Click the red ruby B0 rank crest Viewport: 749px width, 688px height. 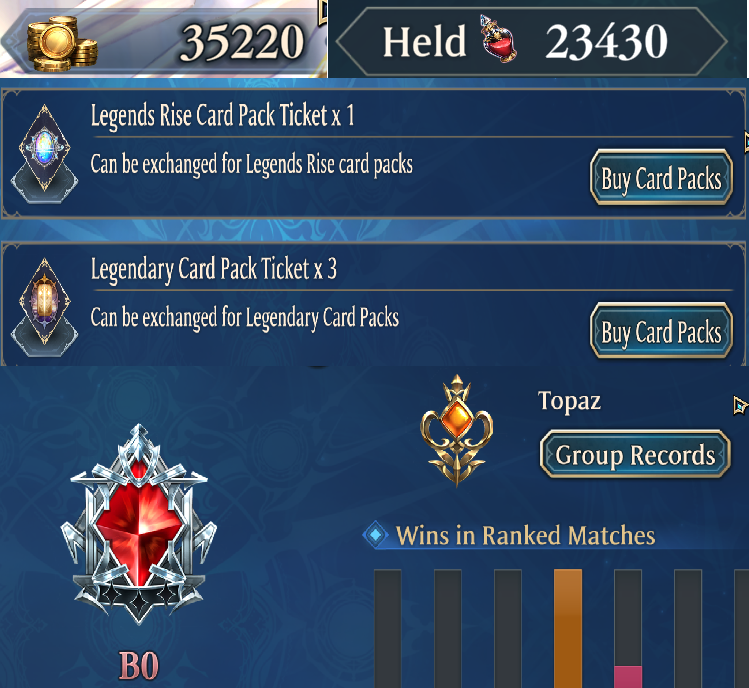click(x=139, y=525)
